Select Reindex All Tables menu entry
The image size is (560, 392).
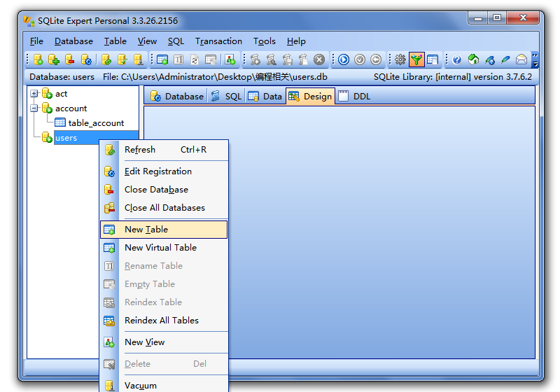[x=161, y=321]
